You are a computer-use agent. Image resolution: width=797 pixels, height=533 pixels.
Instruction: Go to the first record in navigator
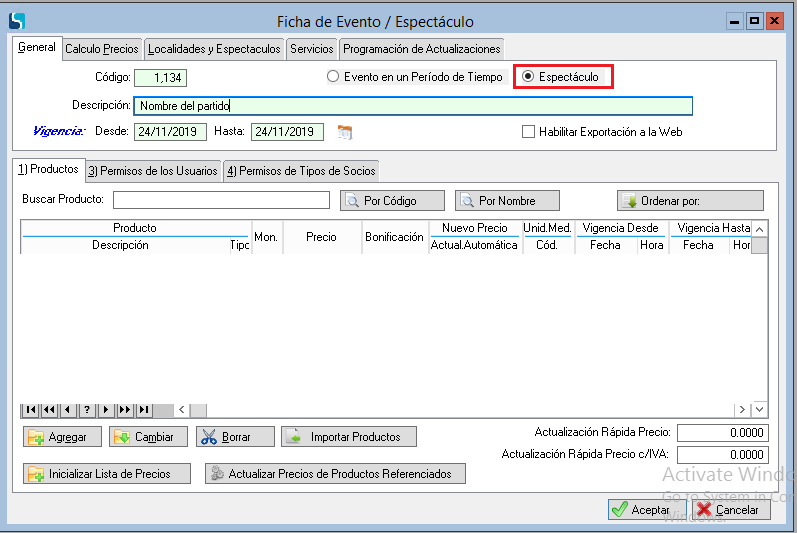coord(31,410)
